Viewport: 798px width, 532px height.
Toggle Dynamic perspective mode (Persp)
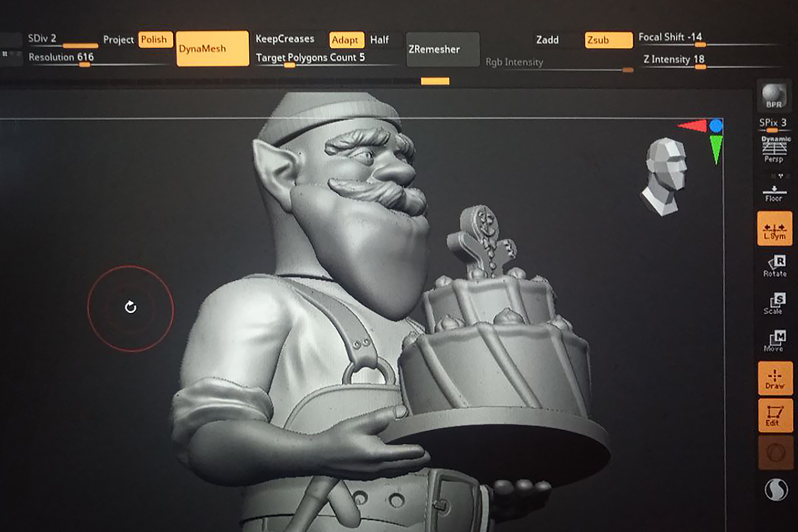coord(775,149)
